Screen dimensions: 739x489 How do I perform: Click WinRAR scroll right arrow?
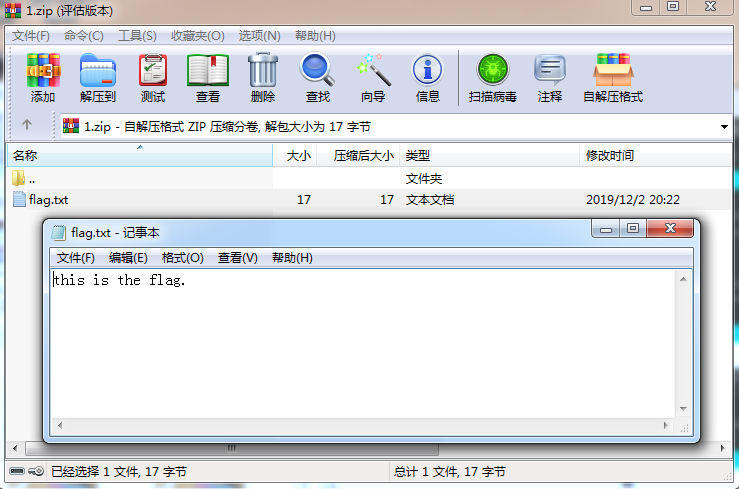(723, 448)
